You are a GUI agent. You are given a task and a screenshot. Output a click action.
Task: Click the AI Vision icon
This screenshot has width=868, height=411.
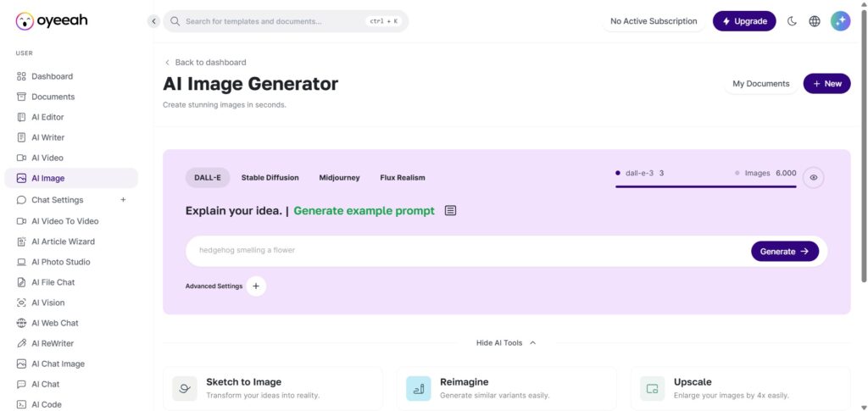[21, 303]
